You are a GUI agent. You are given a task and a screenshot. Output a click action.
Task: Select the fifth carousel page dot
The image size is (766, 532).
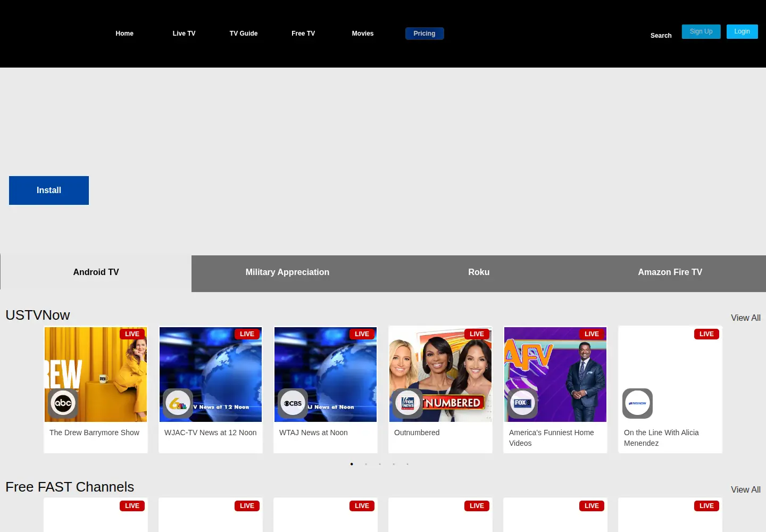407,464
